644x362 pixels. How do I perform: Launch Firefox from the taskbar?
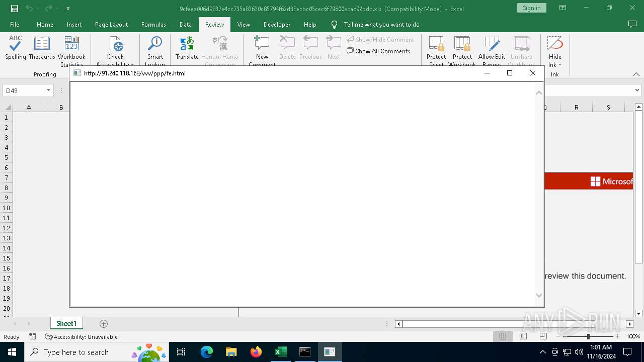point(256,352)
